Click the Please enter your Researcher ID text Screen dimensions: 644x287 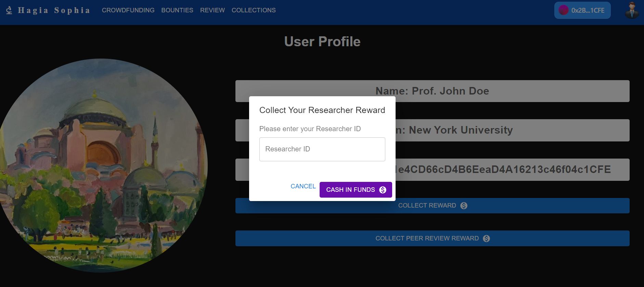[310, 129]
